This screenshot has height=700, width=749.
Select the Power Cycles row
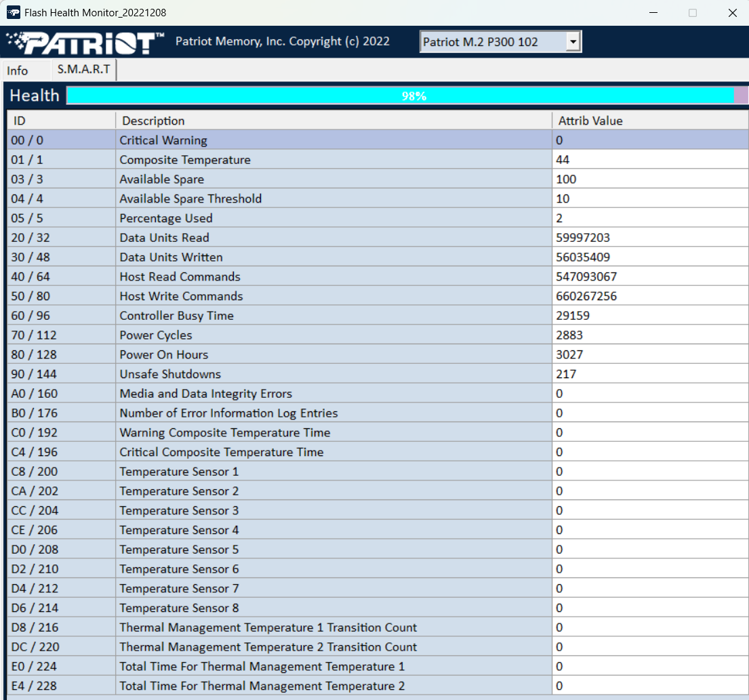[378, 335]
